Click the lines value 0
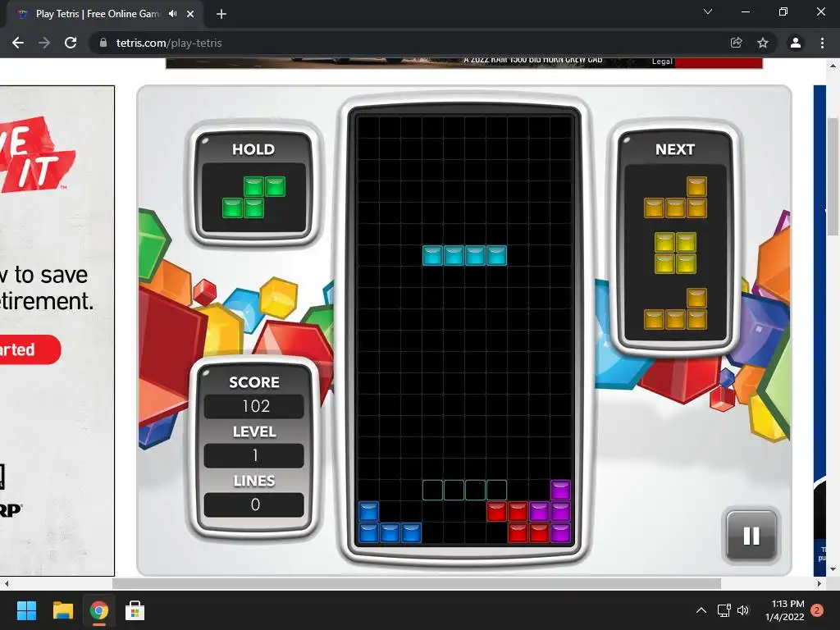 [x=255, y=504]
